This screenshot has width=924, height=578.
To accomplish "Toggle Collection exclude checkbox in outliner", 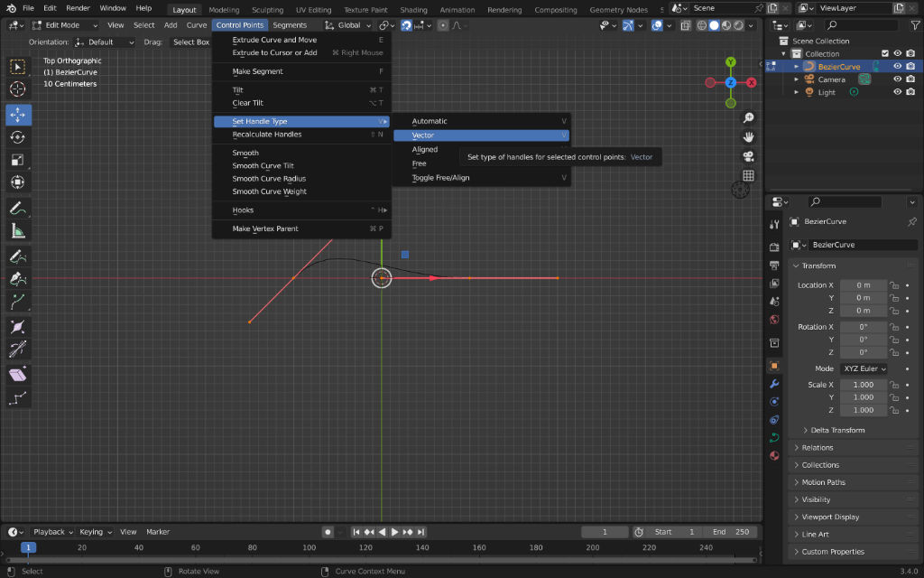I will tap(885, 53).
